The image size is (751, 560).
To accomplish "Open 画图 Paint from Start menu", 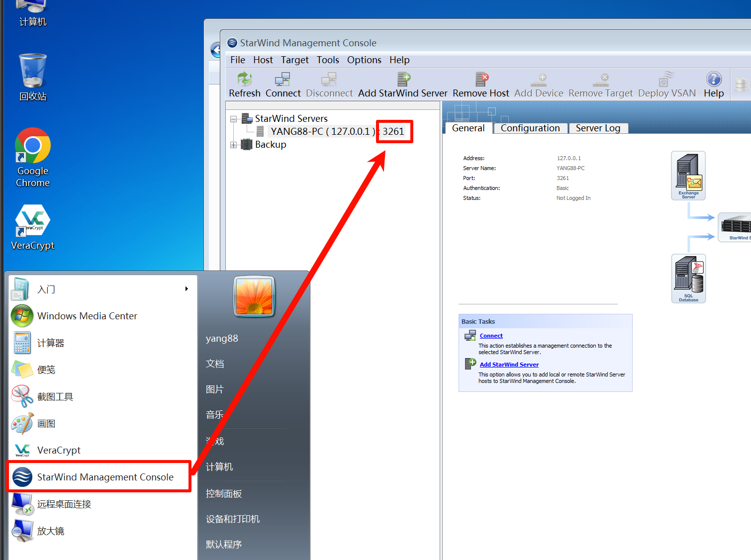I will (103, 423).
